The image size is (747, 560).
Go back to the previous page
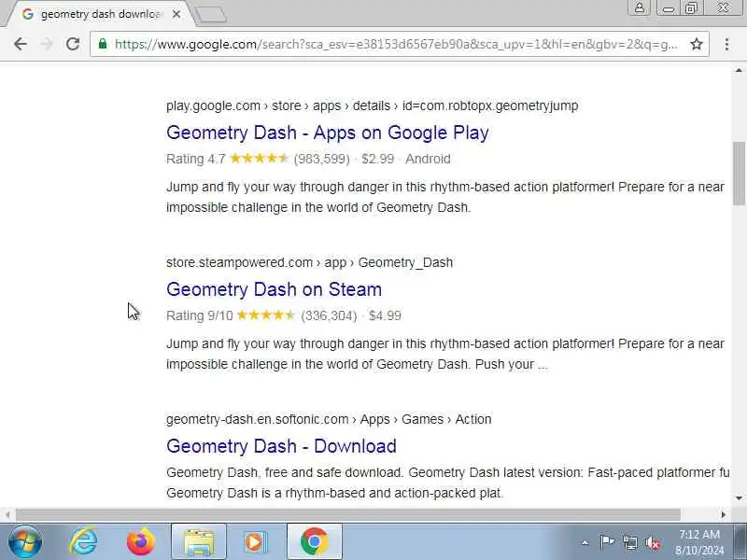pyautogui.click(x=20, y=44)
